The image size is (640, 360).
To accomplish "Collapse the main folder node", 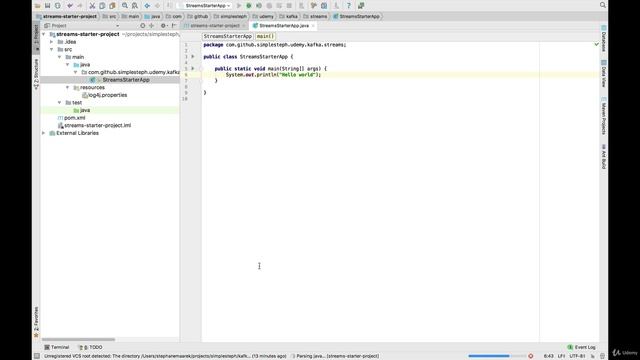I will pyautogui.click(x=60, y=57).
